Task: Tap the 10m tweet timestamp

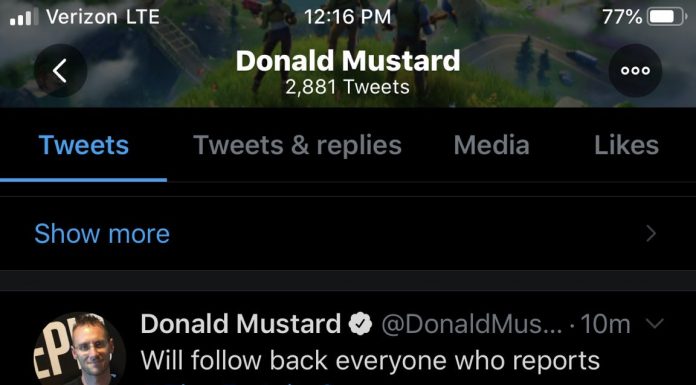Action: point(605,324)
